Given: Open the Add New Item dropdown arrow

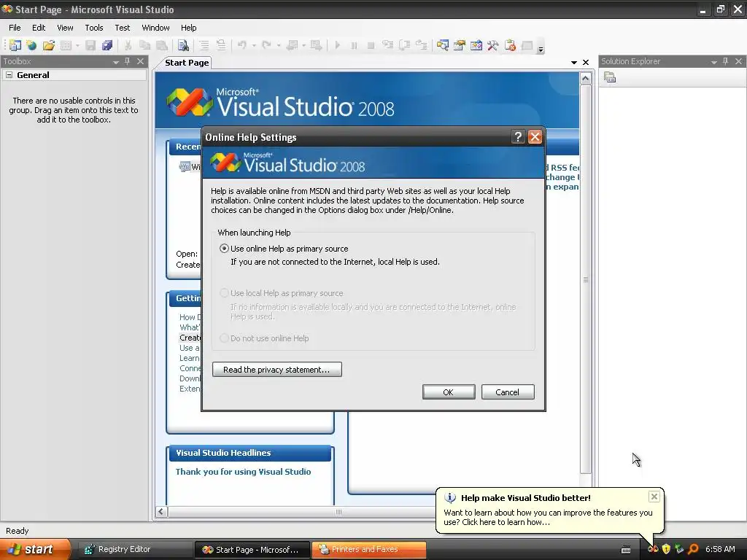Looking at the screenshot, I should click(77, 46).
